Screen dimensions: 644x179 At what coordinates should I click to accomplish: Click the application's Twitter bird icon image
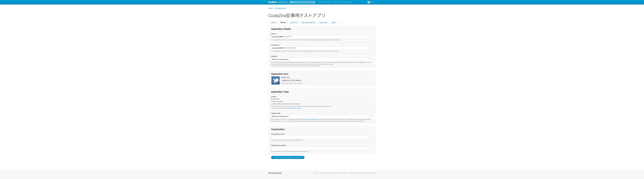click(x=275, y=80)
